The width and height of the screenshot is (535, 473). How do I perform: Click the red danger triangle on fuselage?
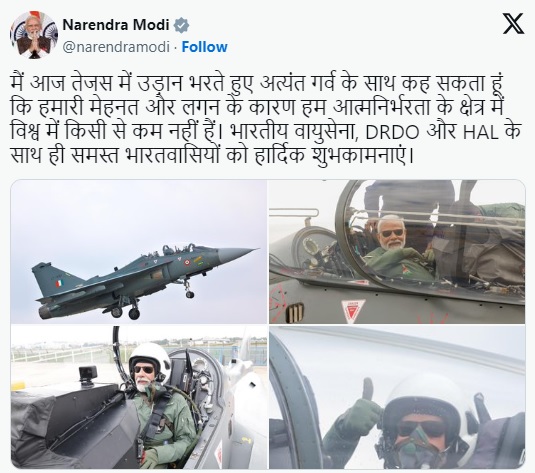tap(352, 311)
